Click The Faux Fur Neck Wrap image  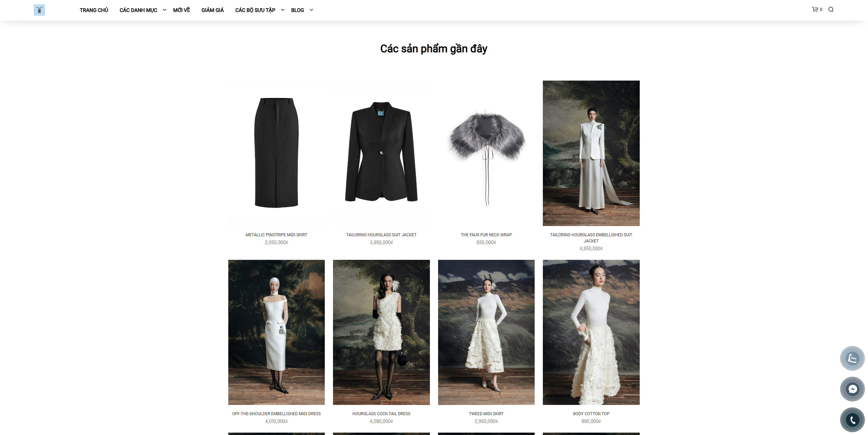click(x=486, y=153)
